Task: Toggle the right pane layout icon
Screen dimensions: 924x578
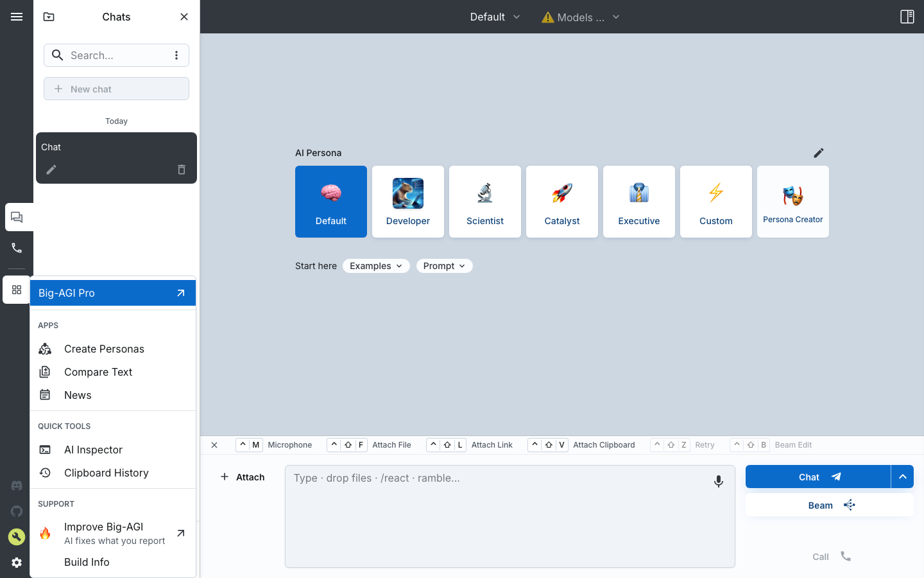Action: pyautogui.click(x=907, y=17)
